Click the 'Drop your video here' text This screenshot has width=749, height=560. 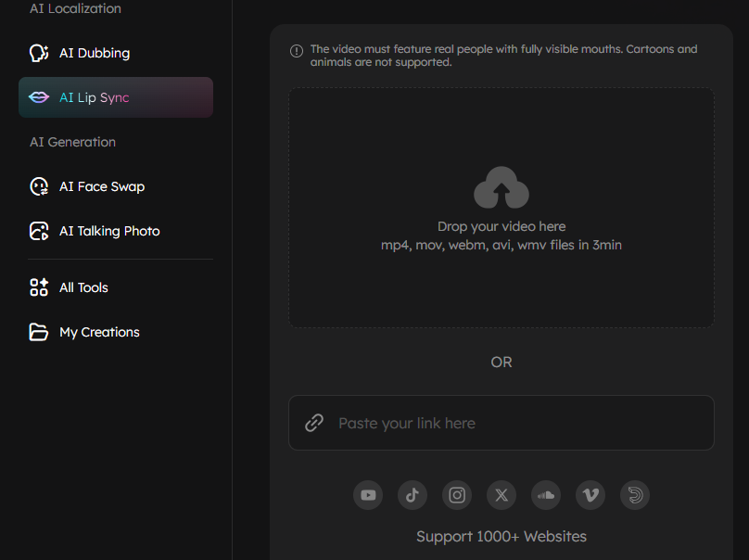pyautogui.click(x=501, y=226)
